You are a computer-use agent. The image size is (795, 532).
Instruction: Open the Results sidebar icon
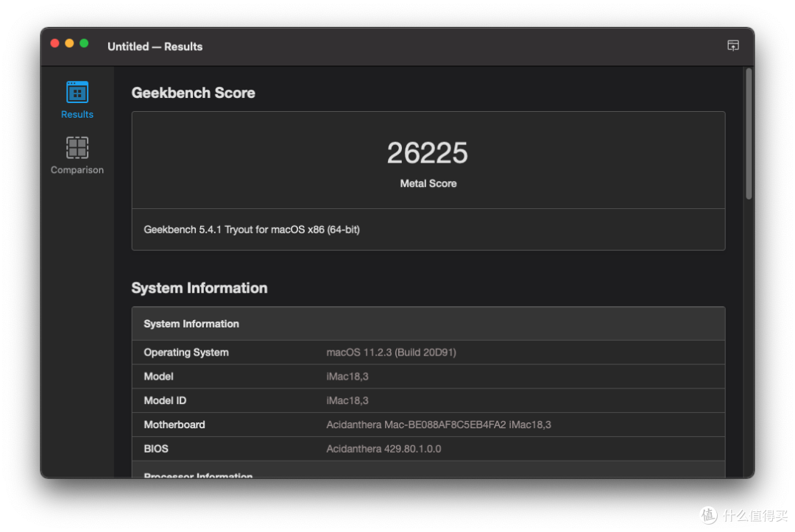77,92
